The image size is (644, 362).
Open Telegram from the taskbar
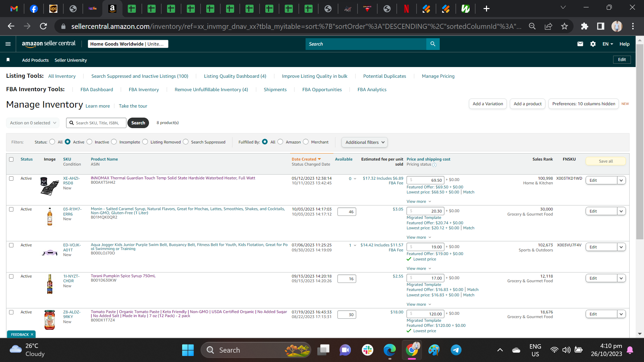(456, 350)
